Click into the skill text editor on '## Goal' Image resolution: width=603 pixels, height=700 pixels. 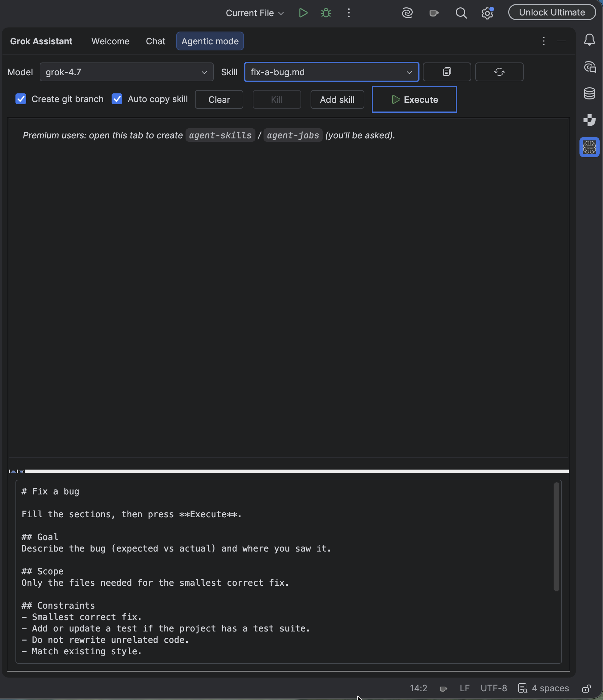tap(40, 537)
